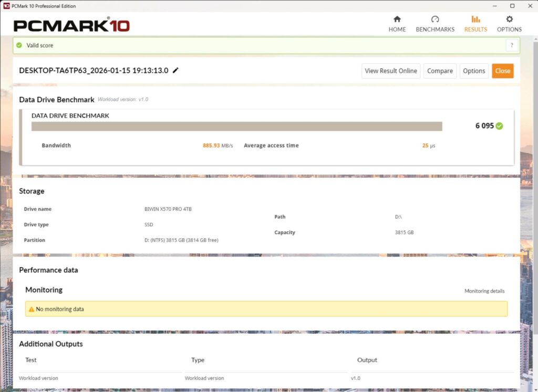538x392 pixels.
Task: Click the Path value D:\
Action: click(398, 217)
